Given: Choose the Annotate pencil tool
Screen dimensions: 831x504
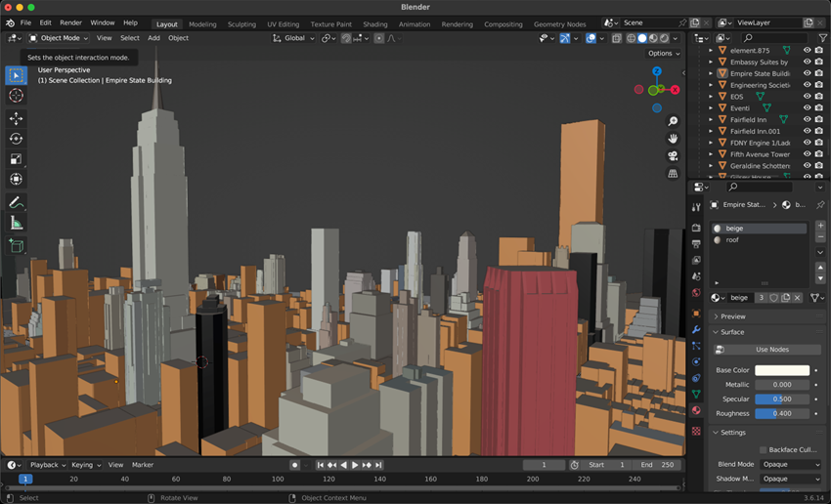Looking at the screenshot, I should (16, 202).
